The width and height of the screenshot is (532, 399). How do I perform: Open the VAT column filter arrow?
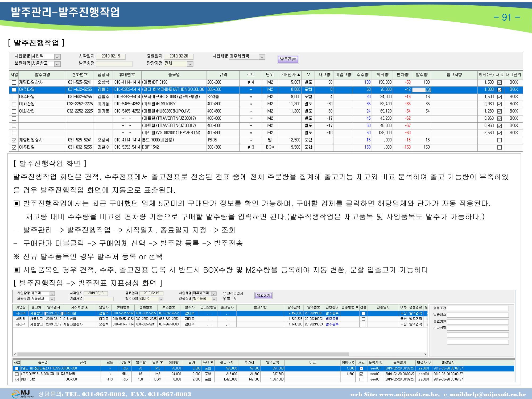212,362
